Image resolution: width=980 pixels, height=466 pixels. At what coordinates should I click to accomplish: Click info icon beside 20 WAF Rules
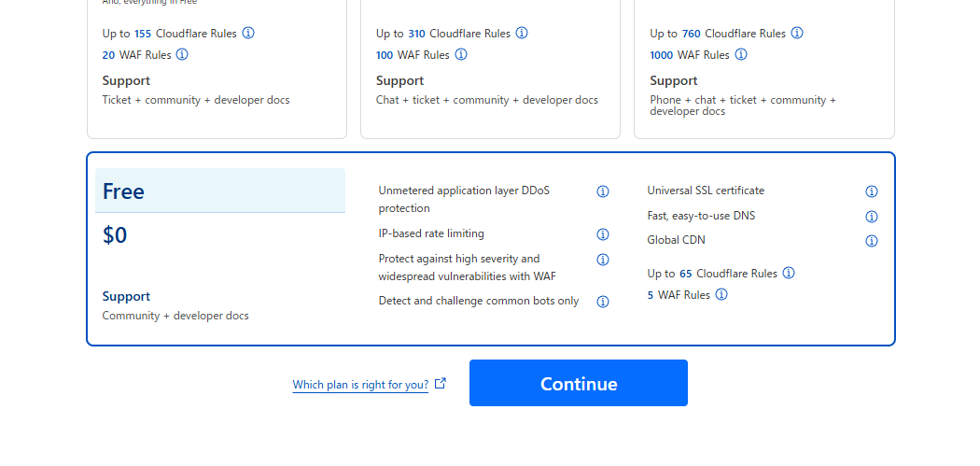coord(182,54)
